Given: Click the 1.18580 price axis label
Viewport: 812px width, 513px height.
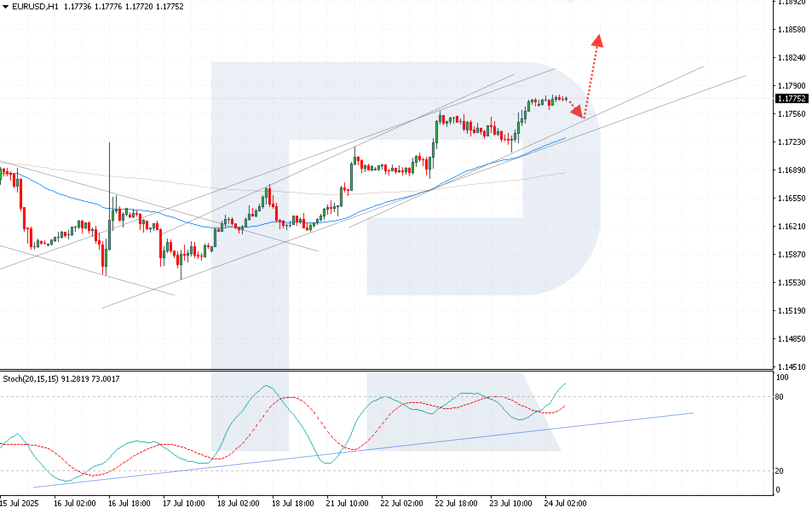Looking at the screenshot, I should click(791, 29).
